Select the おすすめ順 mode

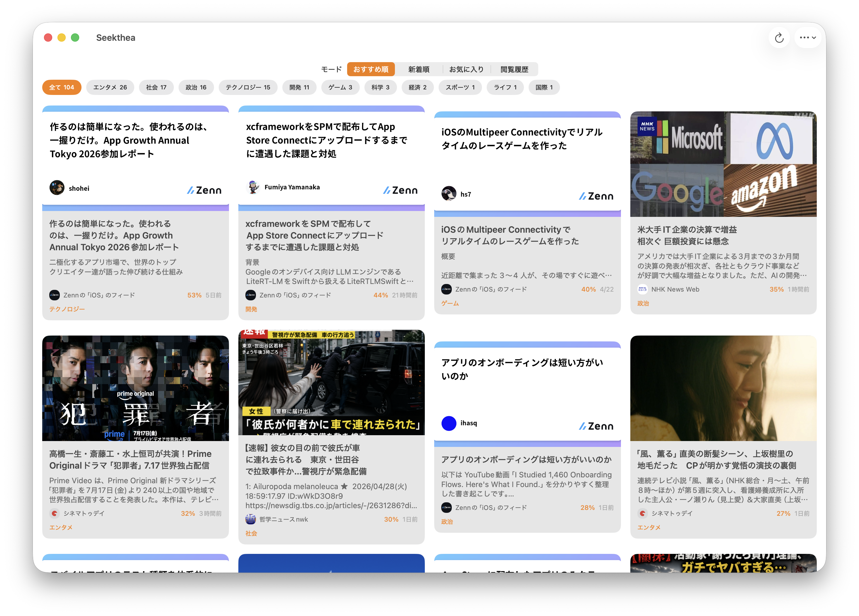click(x=370, y=69)
